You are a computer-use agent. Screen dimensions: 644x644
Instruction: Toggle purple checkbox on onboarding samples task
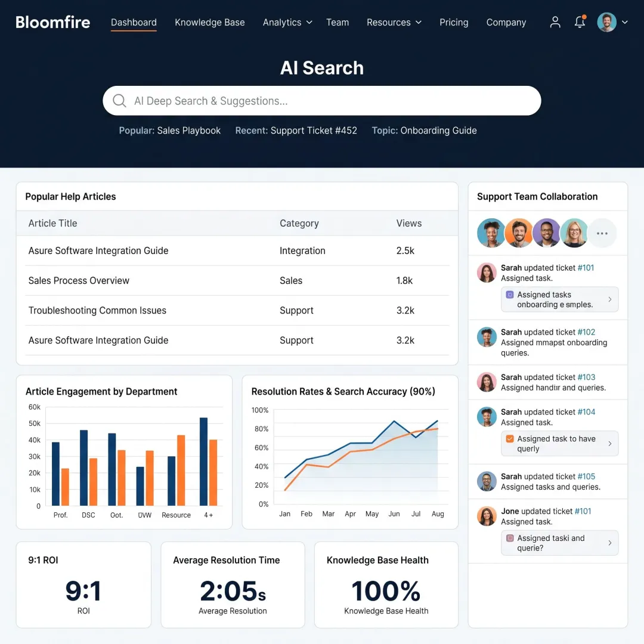pyautogui.click(x=510, y=295)
